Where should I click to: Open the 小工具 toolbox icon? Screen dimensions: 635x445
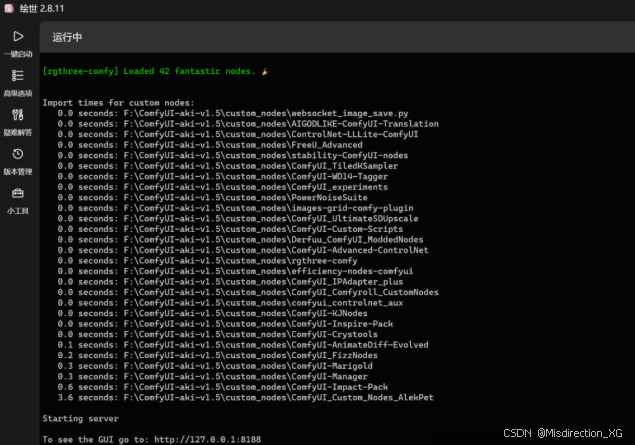coord(18,193)
